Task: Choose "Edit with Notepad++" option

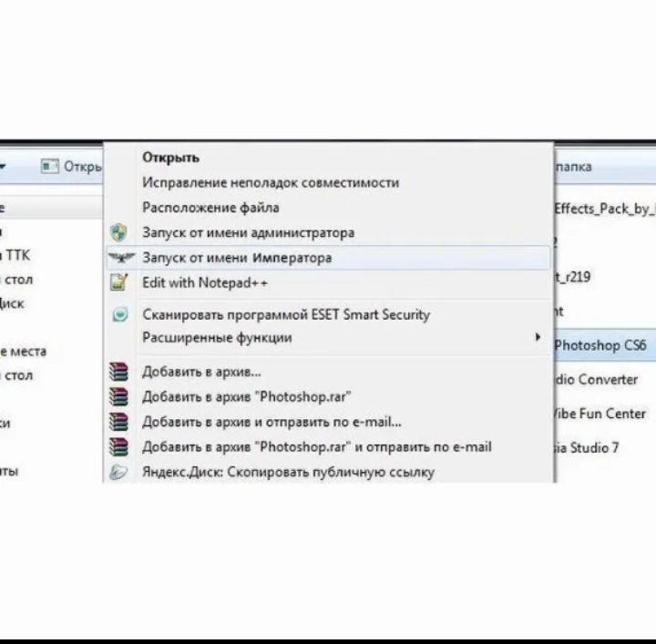Action: [205, 283]
